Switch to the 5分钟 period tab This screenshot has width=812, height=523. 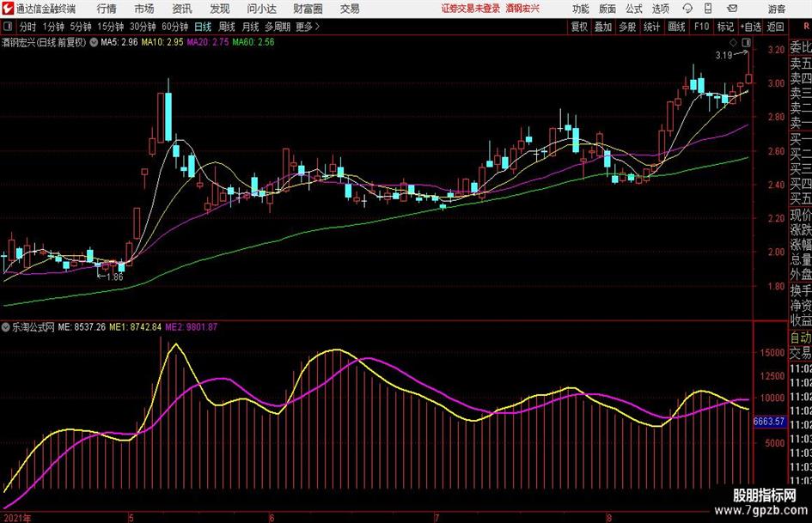click(x=81, y=27)
